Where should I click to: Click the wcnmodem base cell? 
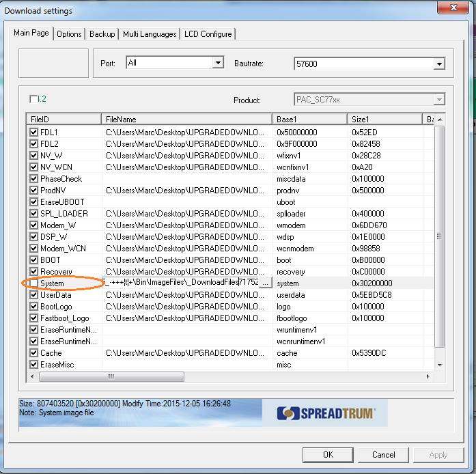point(295,249)
